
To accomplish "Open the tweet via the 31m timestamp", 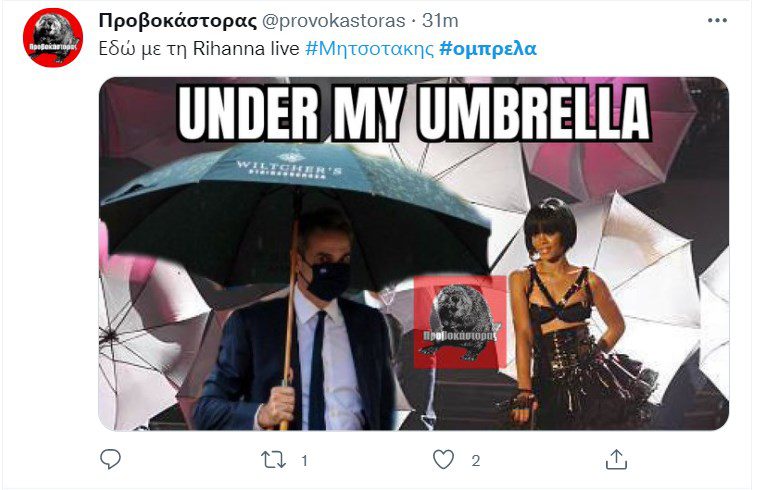I will 440,21.
